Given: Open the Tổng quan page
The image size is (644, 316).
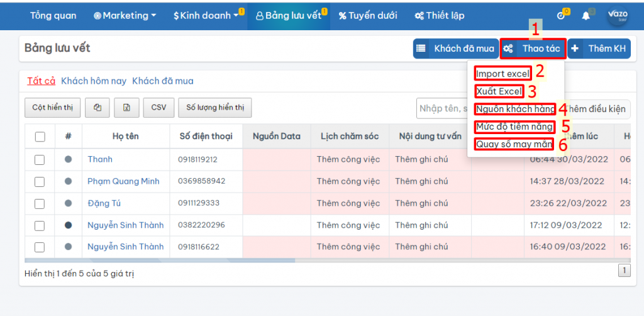Looking at the screenshot, I should [53, 16].
